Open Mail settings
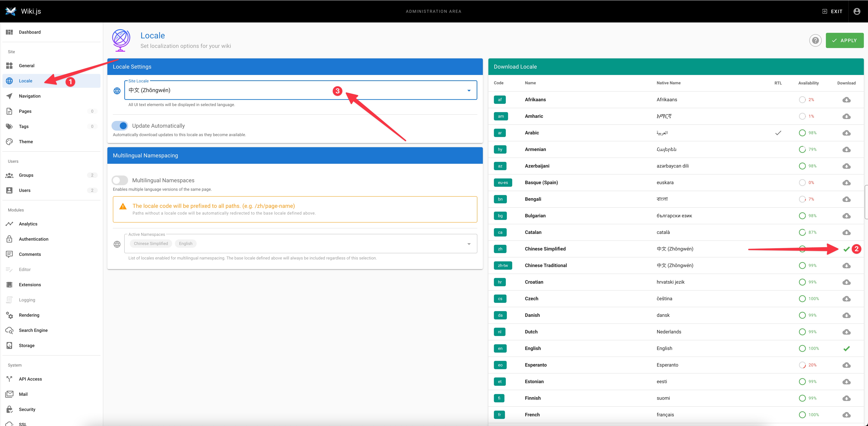 coord(51,394)
